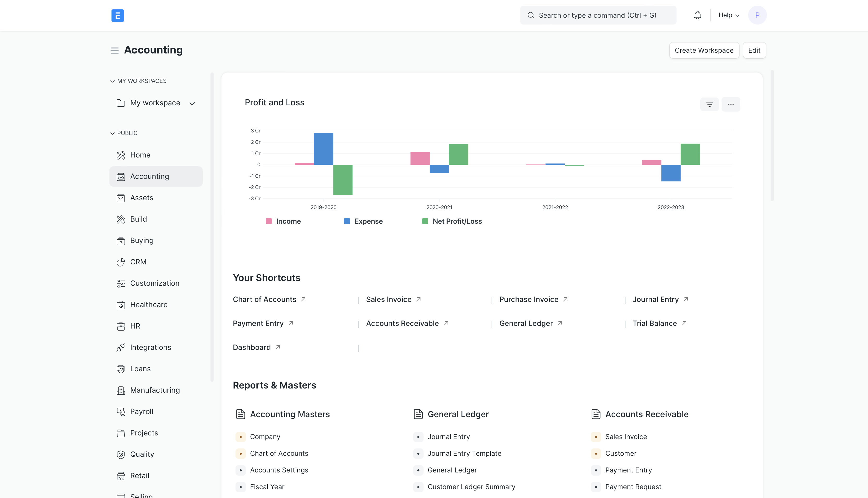Switch to the Buying workspace
The height and width of the screenshot is (498, 868).
tap(142, 240)
